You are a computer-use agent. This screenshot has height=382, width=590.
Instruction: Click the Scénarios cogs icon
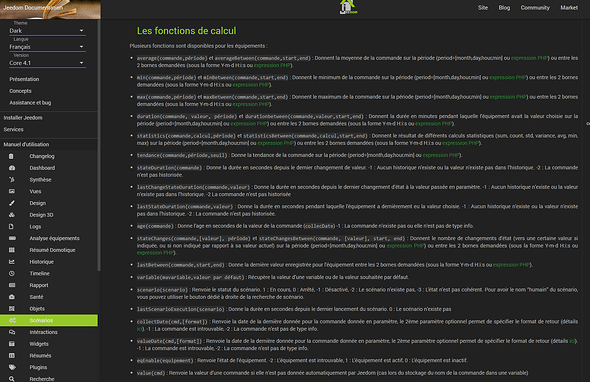pyautogui.click(x=12, y=320)
